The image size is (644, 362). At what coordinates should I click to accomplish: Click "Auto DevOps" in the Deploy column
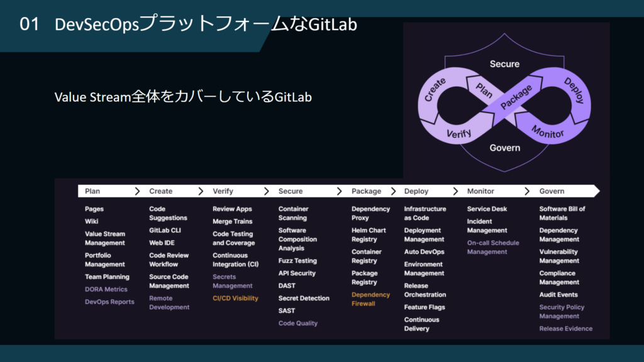[425, 252]
